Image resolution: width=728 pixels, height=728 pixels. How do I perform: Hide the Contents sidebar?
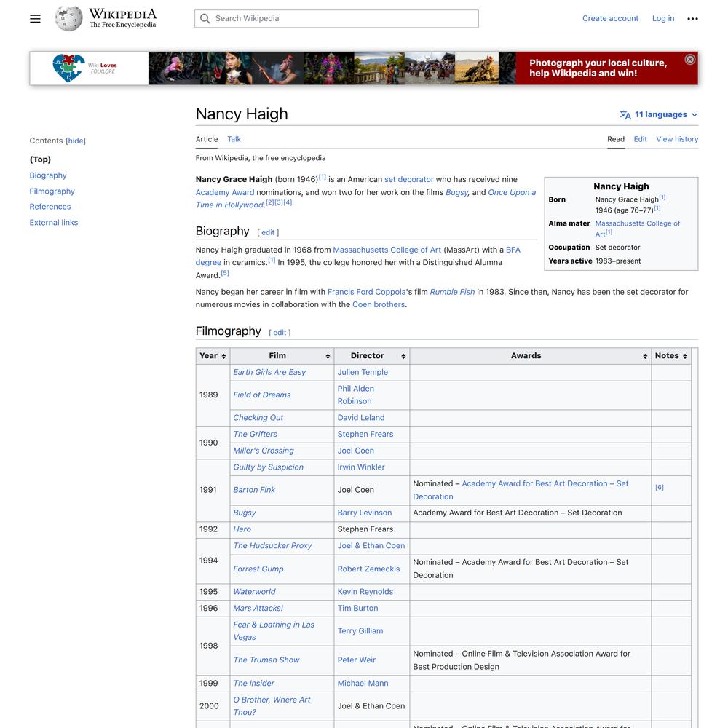[76, 141]
